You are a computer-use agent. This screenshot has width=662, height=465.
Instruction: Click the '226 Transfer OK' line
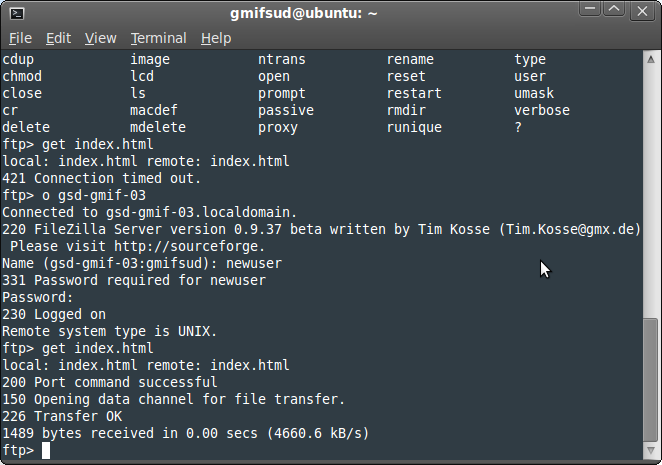[x=62, y=416]
